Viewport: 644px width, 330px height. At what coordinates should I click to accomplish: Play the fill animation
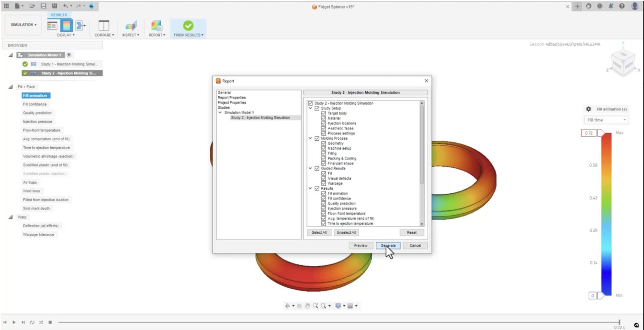14,322
